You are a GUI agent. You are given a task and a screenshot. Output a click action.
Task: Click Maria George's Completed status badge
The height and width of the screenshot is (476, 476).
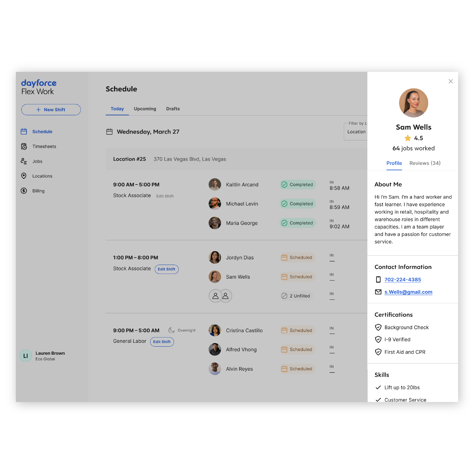[298, 223]
